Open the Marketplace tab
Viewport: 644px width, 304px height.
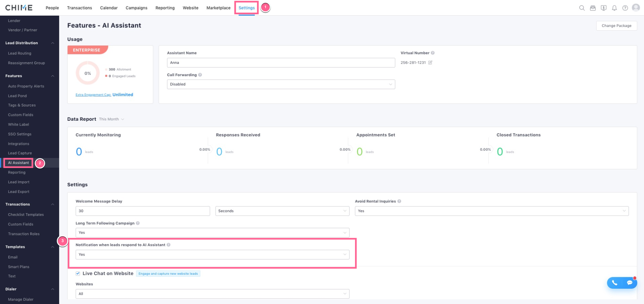[218, 8]
